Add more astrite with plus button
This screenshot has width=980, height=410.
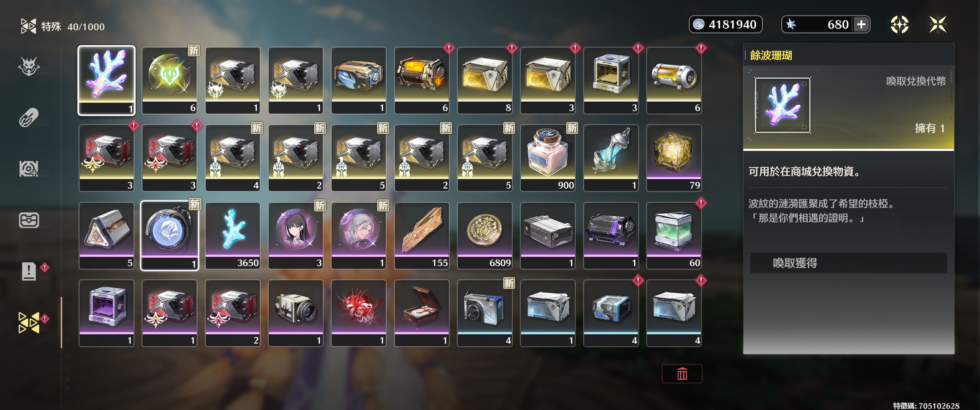tap(861, 24)
